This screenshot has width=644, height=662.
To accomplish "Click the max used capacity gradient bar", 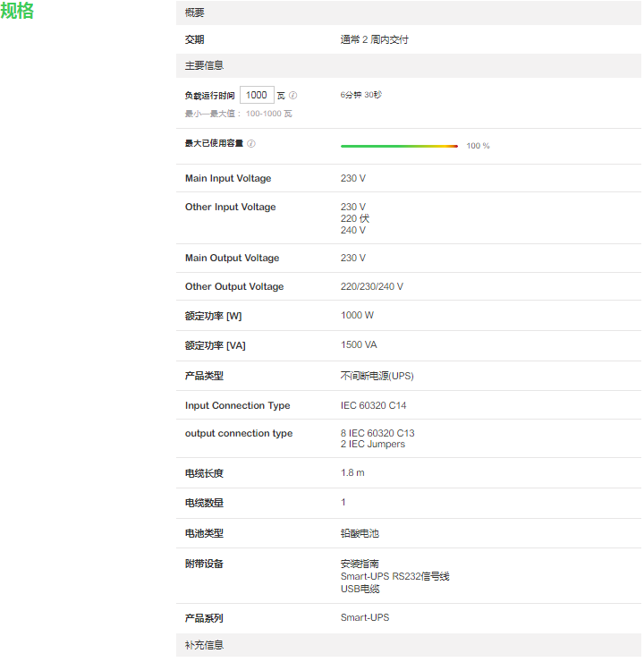I will tap(399, 146).
